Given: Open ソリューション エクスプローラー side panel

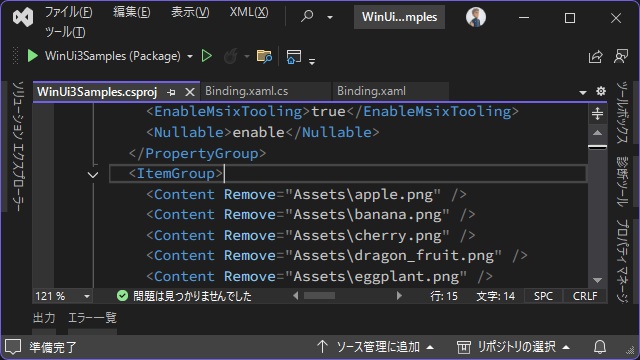Looking at the screenshot, I should pyautogui.click(x=18, y=146).
